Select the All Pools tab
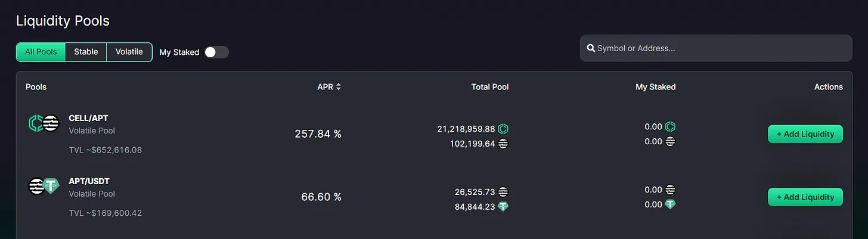Viewport: 868px width, 239px height. pyautogui.click(x=41, y=52)
